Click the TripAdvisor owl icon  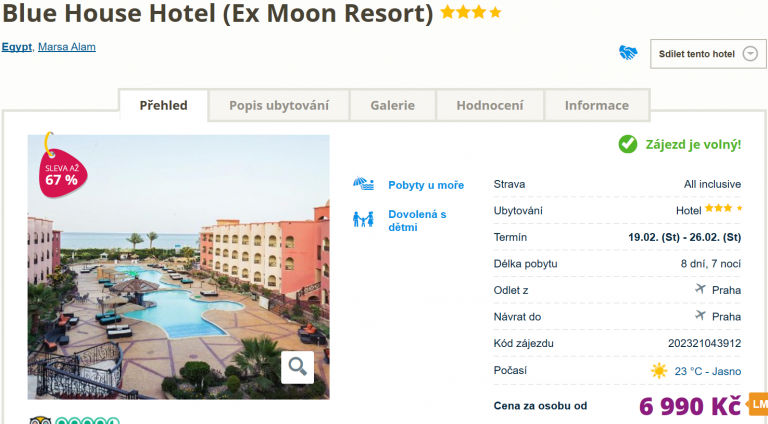(40, 420)
